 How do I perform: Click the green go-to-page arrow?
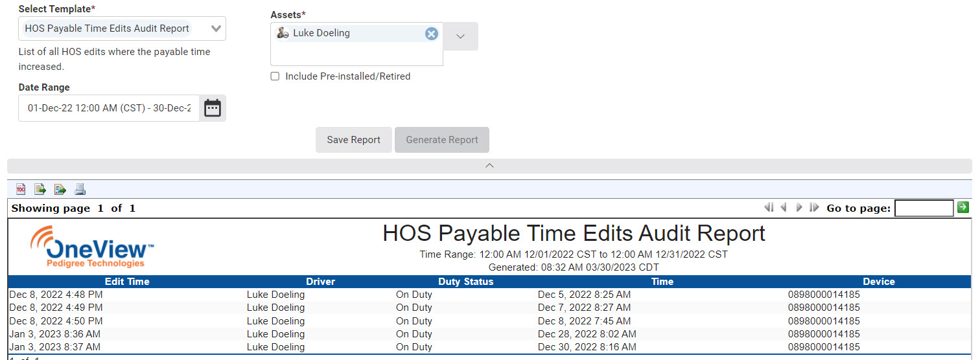[963, 207]
